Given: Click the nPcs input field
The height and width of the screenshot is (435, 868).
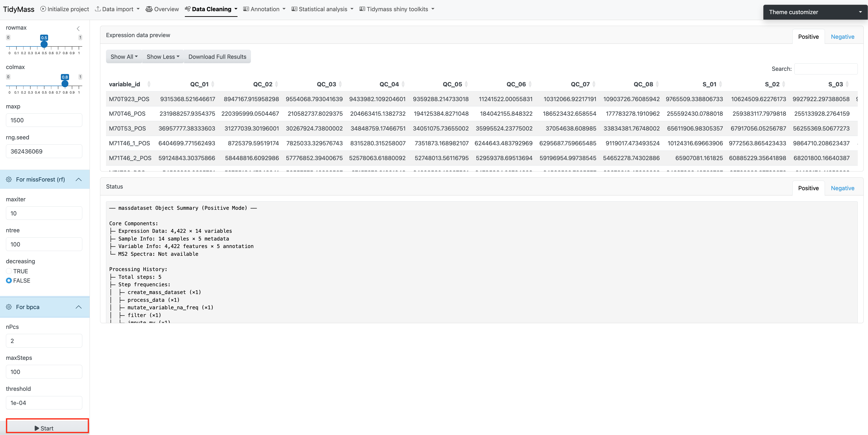Looking at the screenshot, I should pyautogui.click(x=44, y=341).
